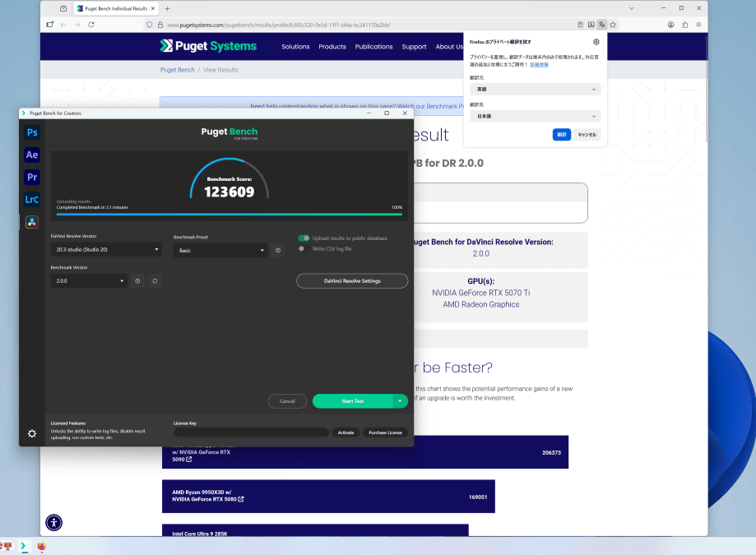Click the info icon next to Benchmark Preset
Screen dimensions: 756x555
[278, 250]
